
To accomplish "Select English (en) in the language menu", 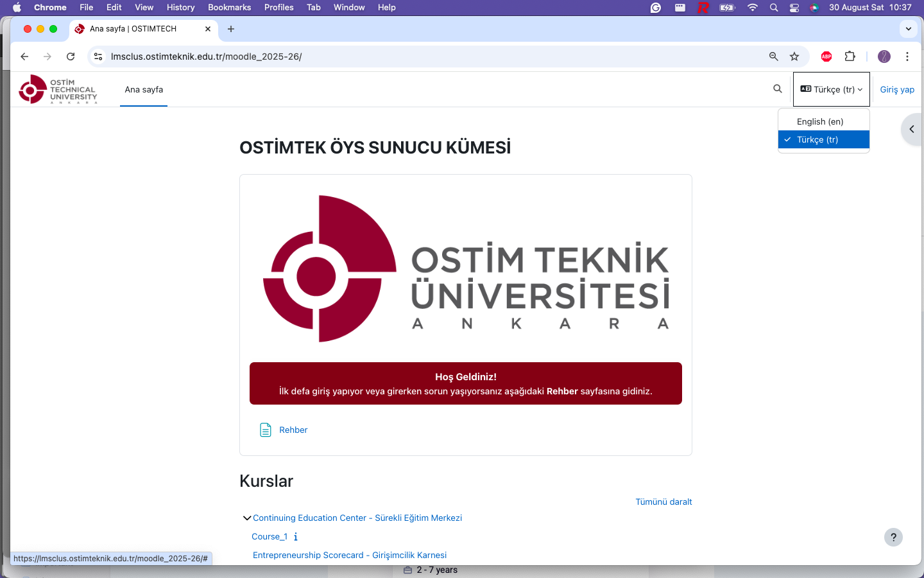I will coord(821,121).
